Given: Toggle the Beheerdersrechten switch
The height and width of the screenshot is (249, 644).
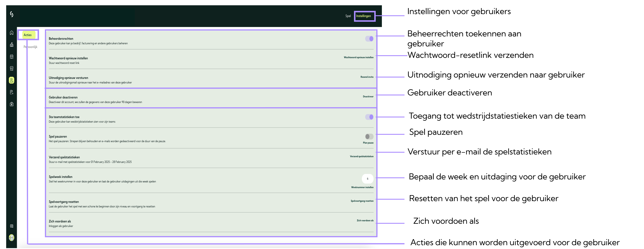Looking at the screenshot, I should (369, 39).
